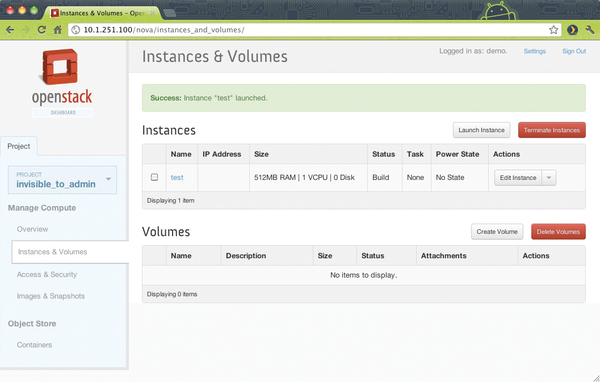Image resolution: width=600 pixels, height=382 pixels.
Task: Go to browser home page icon
Action: (x=57, y=30)
